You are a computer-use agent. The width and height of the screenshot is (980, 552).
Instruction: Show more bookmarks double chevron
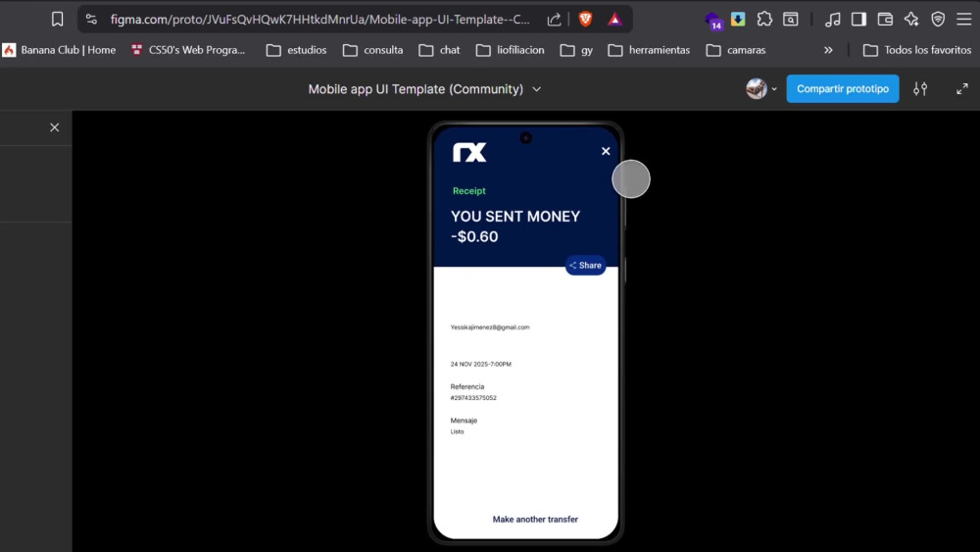point(828,50)
